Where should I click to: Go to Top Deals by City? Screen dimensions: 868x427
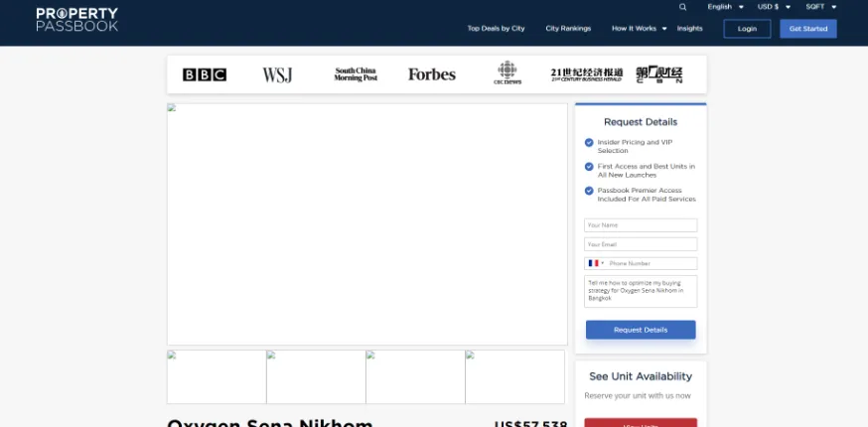coord(496,29)
